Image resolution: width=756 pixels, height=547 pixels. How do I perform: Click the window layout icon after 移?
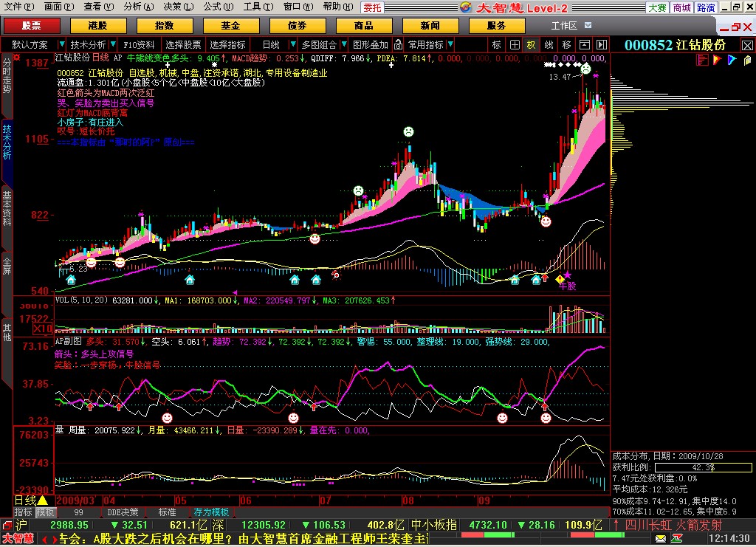click(x=585, y=45)
